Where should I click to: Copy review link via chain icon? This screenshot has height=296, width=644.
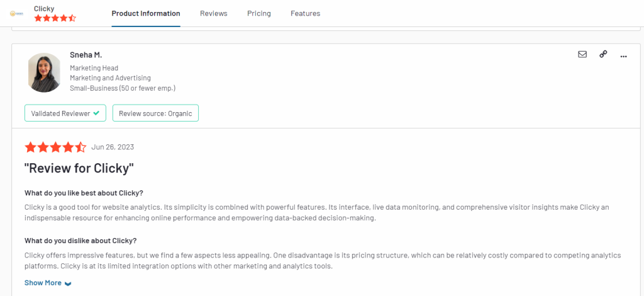click(x=603, y=54)
